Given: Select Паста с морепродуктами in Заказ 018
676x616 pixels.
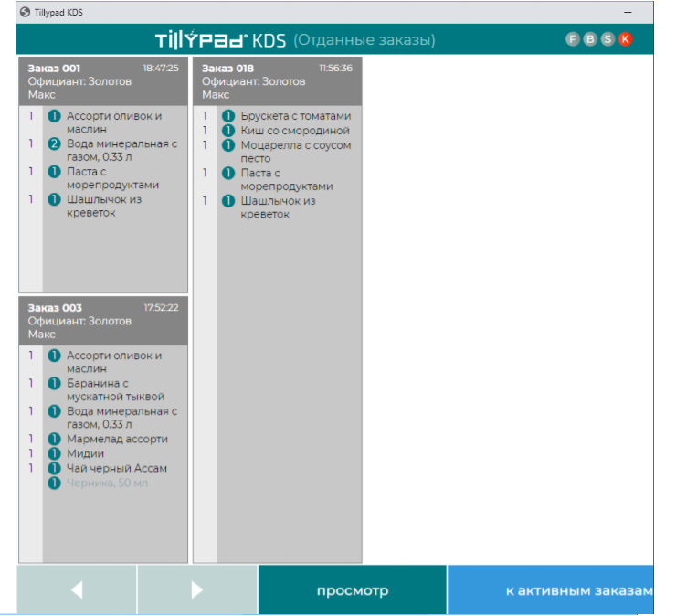Looking at the screenshot, I should click(x=287, y=179).
